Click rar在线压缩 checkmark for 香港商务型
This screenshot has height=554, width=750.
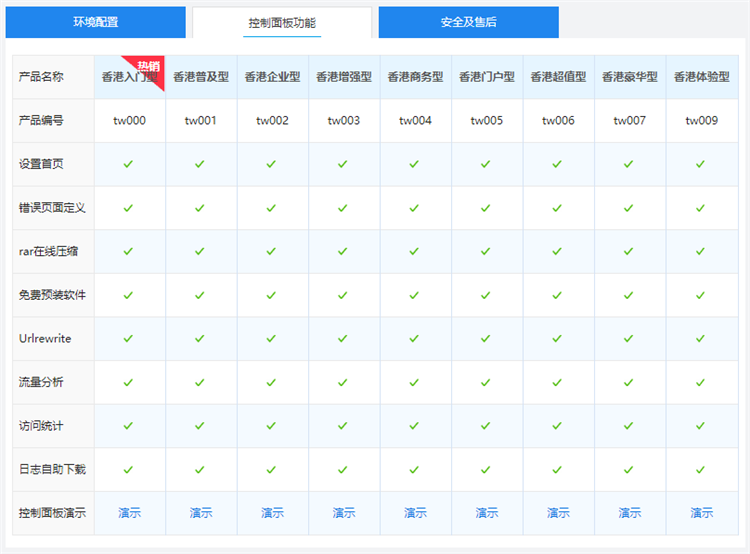pos(415,251)
